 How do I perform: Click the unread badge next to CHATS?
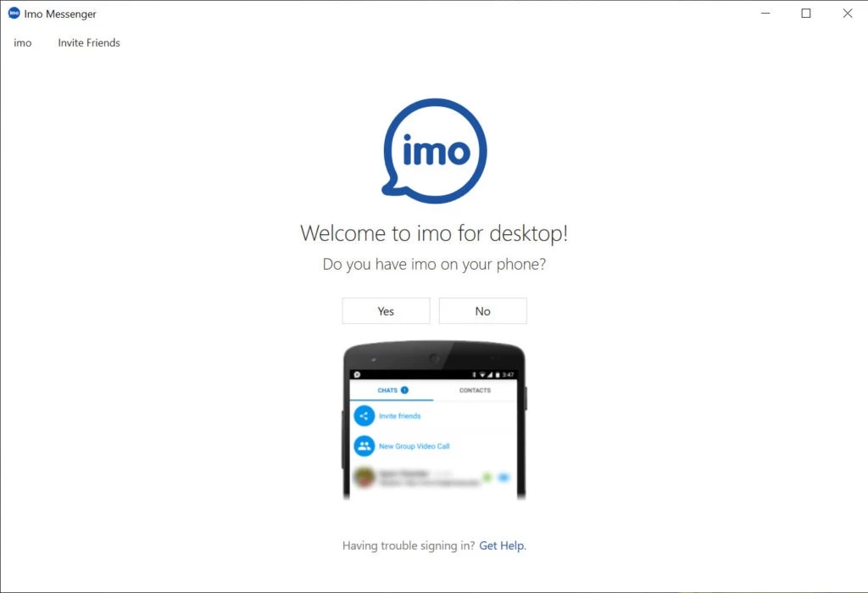coord(404,390)
